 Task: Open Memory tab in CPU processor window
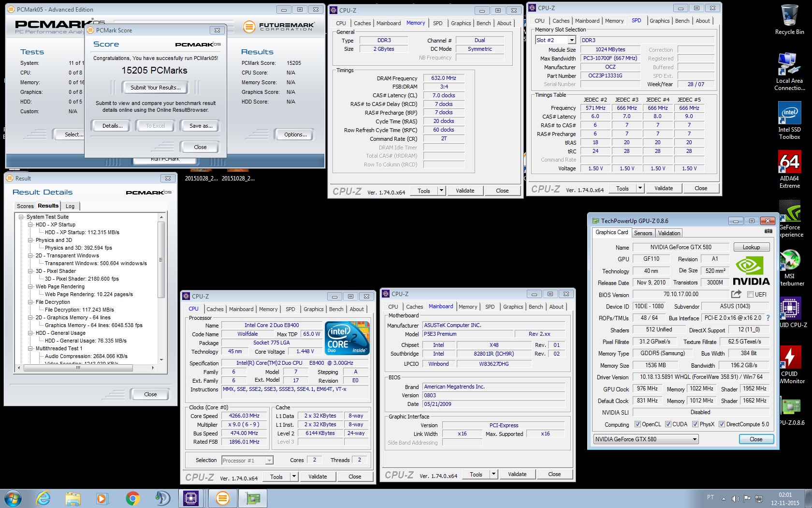268,309
